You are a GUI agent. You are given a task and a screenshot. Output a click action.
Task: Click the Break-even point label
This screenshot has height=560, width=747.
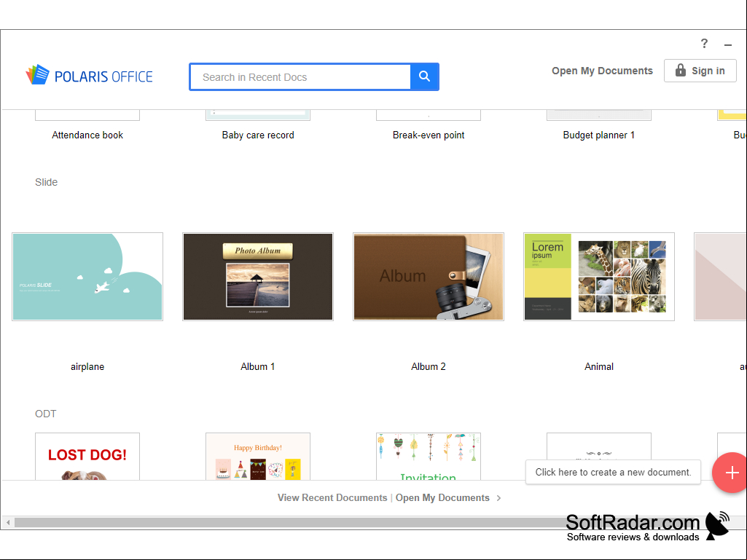point(429,135)
